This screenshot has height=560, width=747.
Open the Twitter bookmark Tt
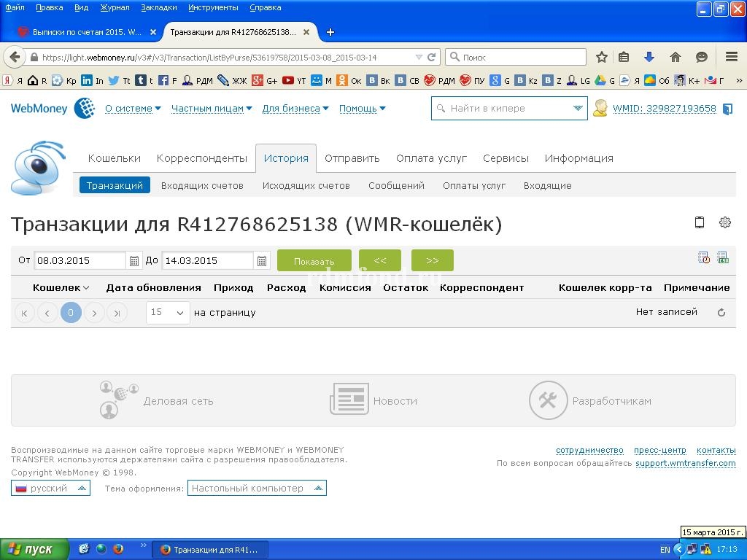119,80
